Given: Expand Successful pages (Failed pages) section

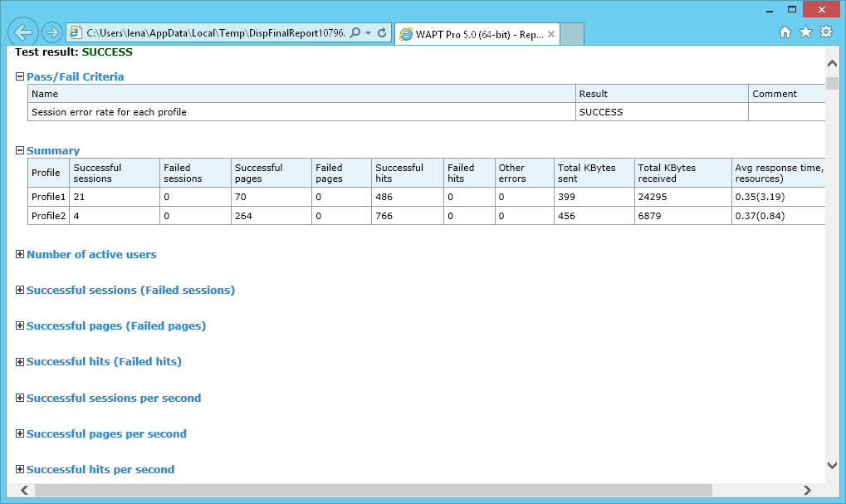Looking at the screenshot, I should [x=20, y=325].
